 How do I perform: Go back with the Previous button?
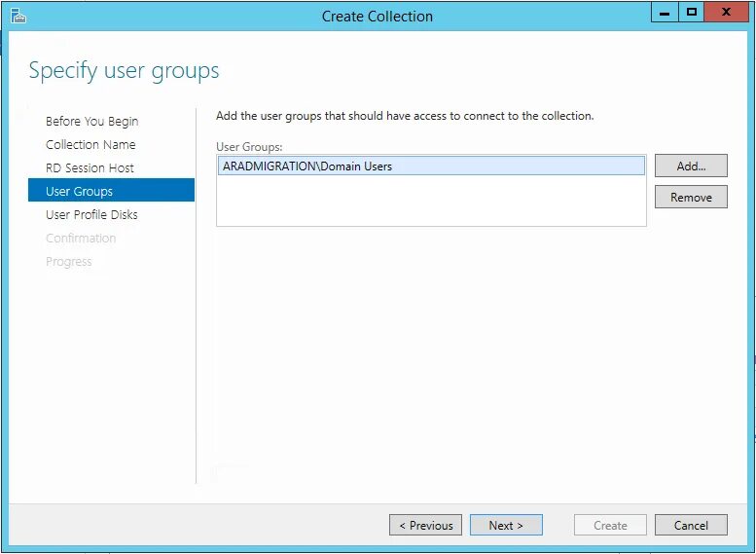click(426, 525)
